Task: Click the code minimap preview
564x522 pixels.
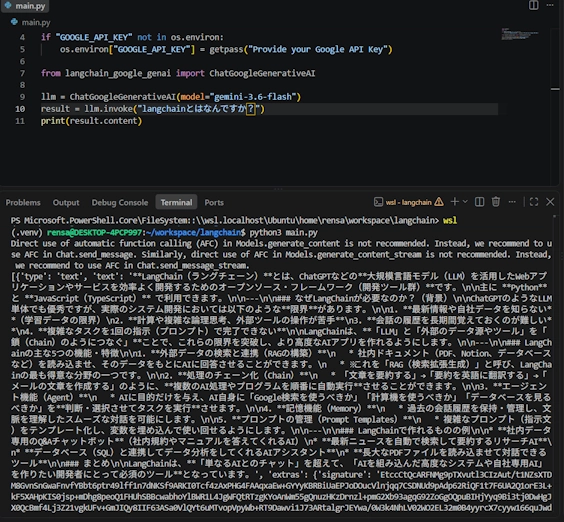Action: (x=520, y=34)
